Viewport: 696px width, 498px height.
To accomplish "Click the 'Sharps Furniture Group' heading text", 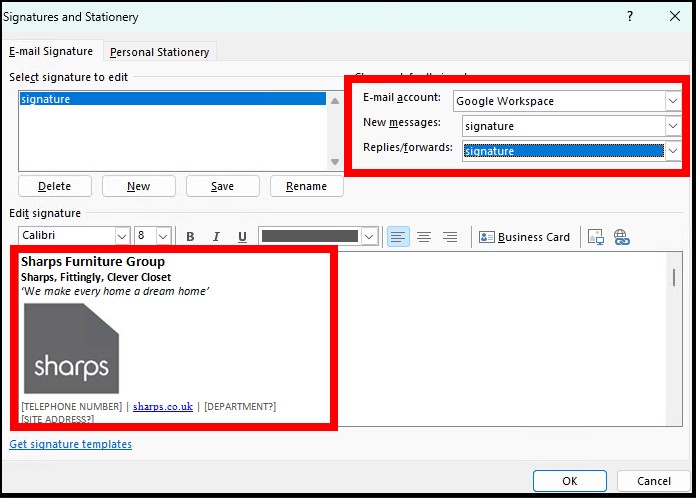I will [93, 261].
